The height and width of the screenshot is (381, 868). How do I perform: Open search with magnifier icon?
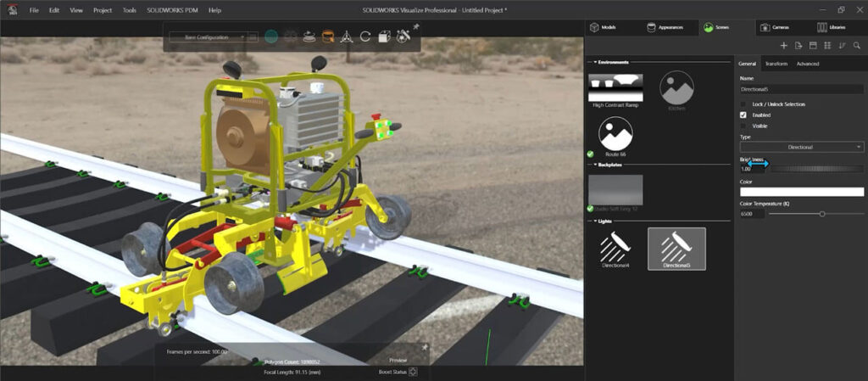click(x=857, y=46)
